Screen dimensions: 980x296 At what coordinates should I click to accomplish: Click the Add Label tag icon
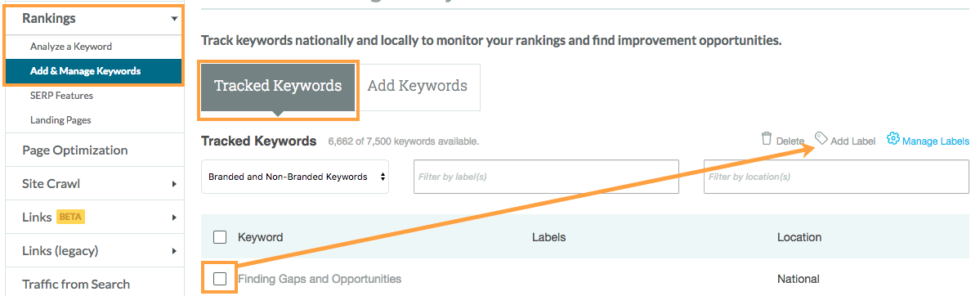click(821, 137)
